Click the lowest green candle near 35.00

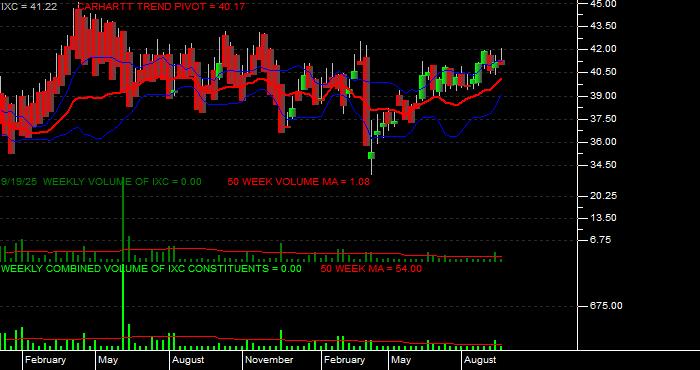click(x=371, y=155)
